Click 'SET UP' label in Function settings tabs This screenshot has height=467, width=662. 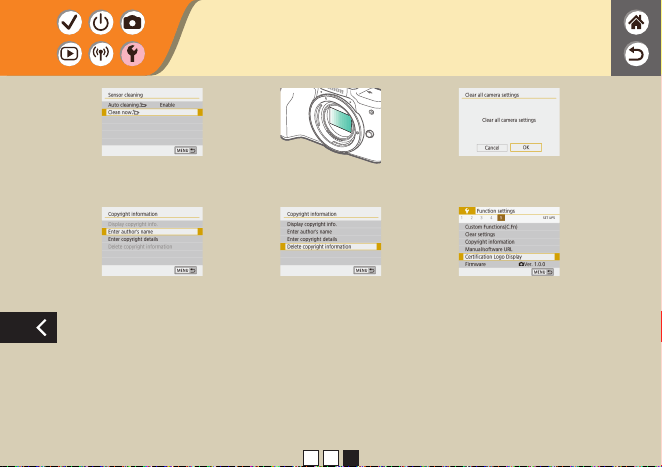tap(549, 218)
